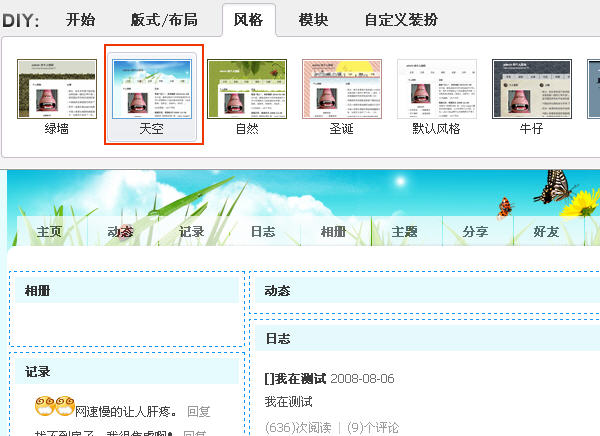
Task: Click the 回复 link beside 网速慢的让人肝疼
Action: tap(198, 411)
